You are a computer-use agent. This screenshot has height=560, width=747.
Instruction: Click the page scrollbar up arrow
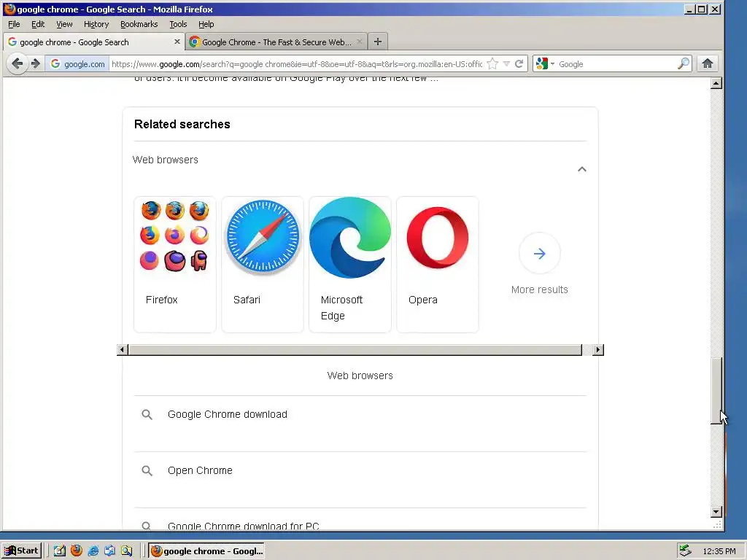click(x=716, y=83)
